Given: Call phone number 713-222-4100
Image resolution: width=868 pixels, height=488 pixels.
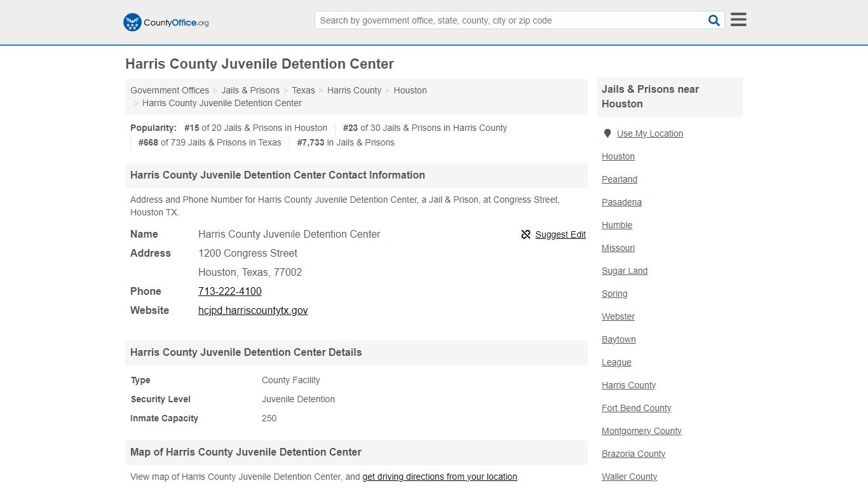Looking at the screenshot, I should [x=230, y=291].
